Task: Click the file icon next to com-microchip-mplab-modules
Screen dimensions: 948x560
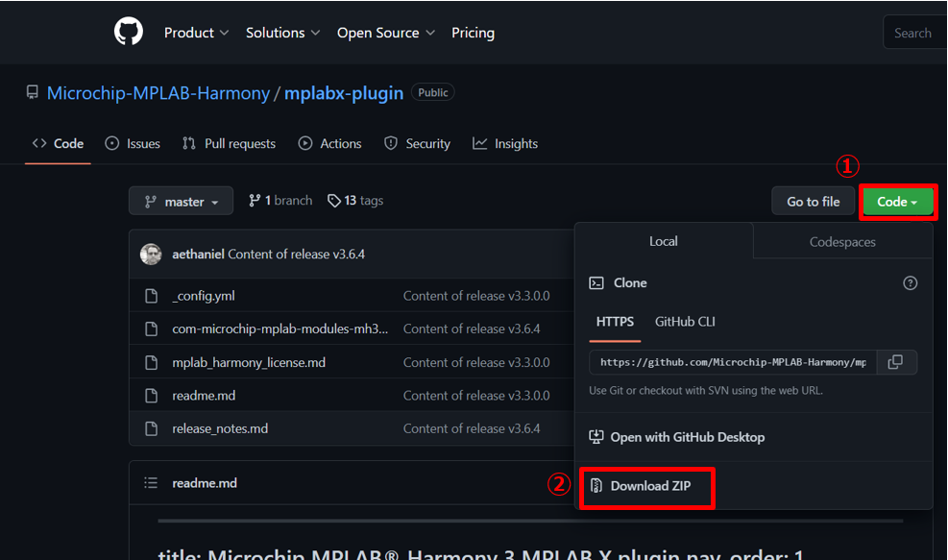Action: [x=151, y=329]
